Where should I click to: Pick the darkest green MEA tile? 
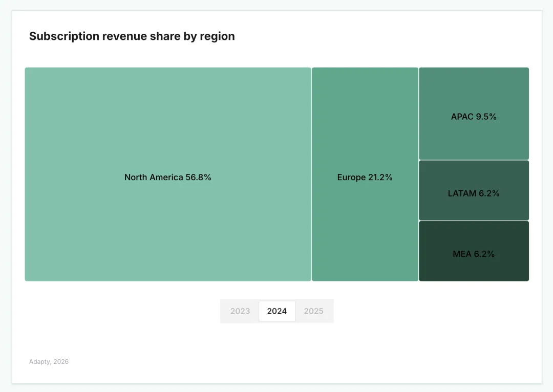(x=474, y=251)
